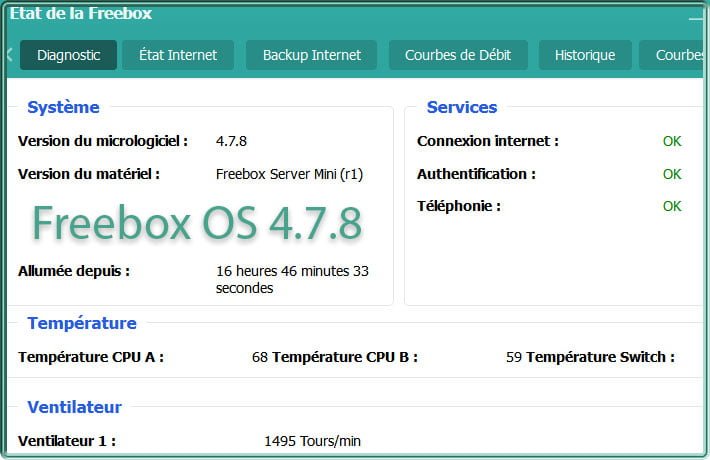Click the 'Authentification :' label
This screenshot has width=710, height=460.
(x=476, y=174)
